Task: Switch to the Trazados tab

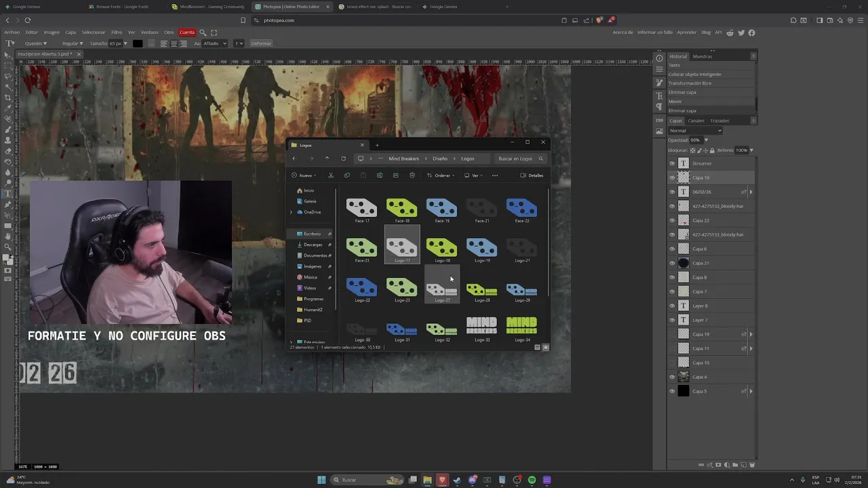Action: pos(719,121)
